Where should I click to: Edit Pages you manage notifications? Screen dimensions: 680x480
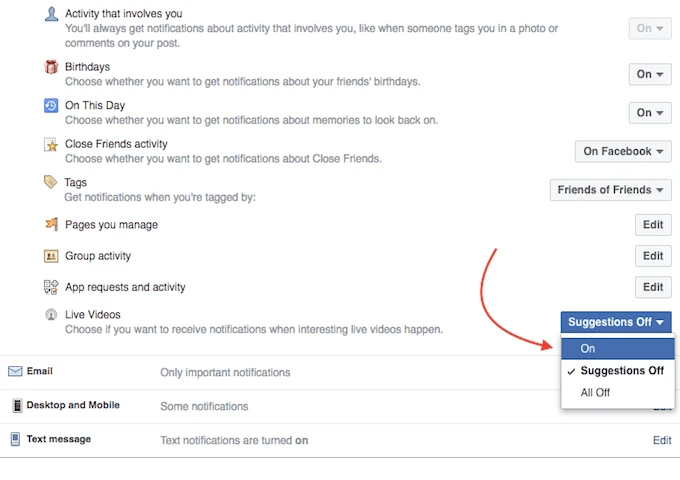[x=653, y=225]
